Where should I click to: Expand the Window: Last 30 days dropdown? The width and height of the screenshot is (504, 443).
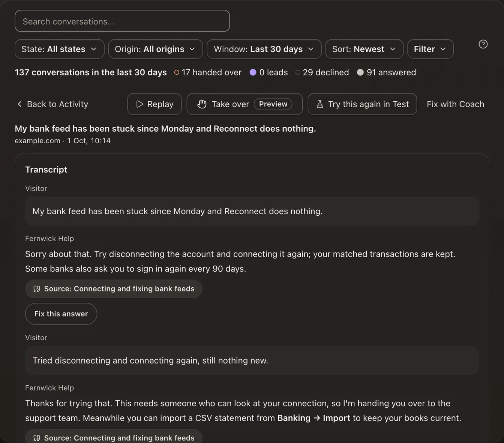[x=264, y=49]
